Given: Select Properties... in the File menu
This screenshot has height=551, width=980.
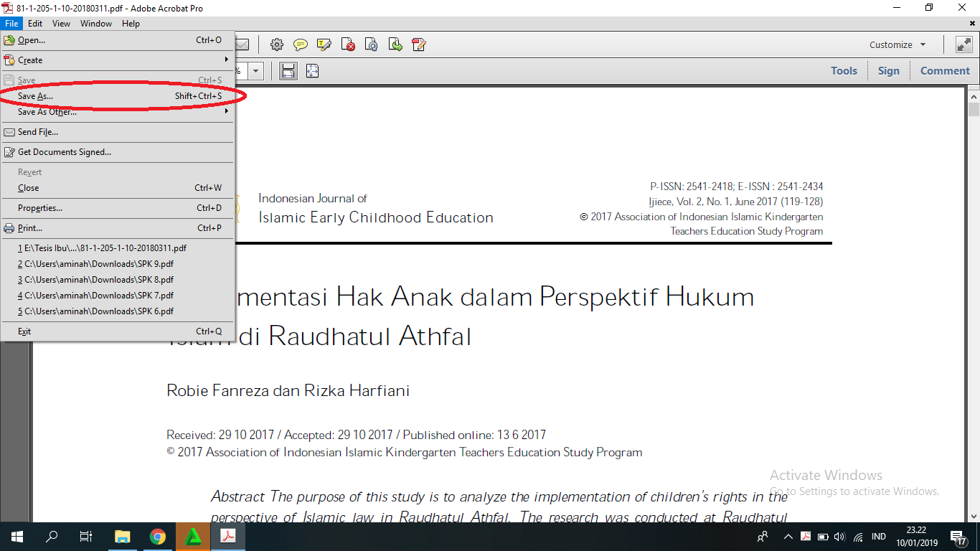Looking at the screenshot, I should pos(40,208).
